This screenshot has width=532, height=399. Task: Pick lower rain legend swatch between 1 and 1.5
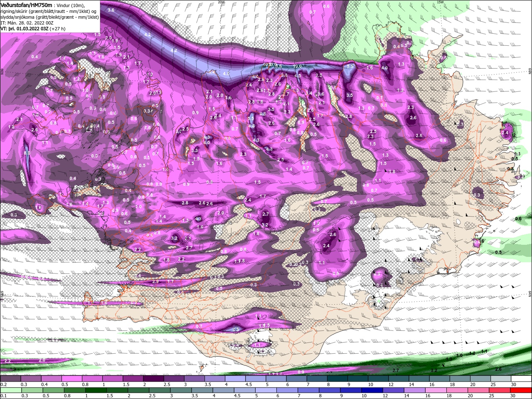click(x=96, y=390)
